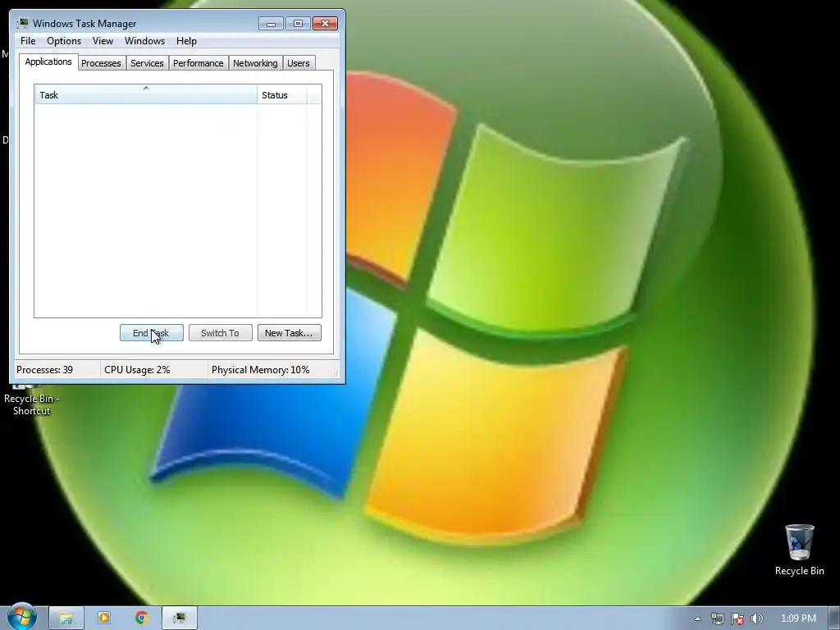
Task: Launch Google Chrome from the taskbar
Action: [142, 619]
